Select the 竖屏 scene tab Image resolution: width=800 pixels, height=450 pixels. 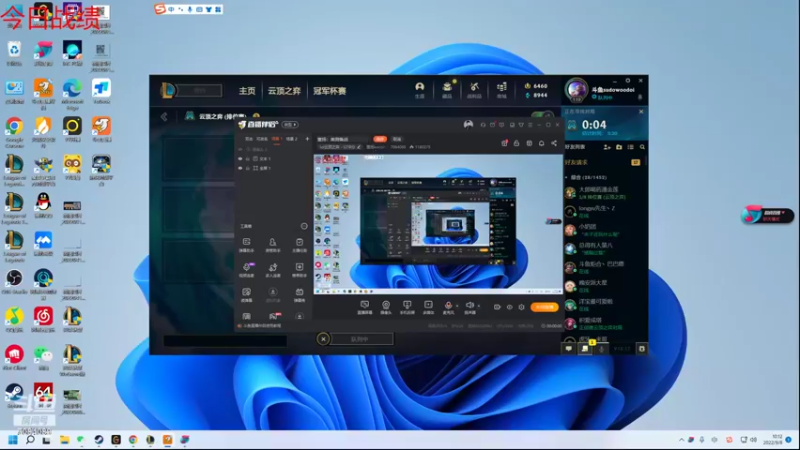click(249, 139)
